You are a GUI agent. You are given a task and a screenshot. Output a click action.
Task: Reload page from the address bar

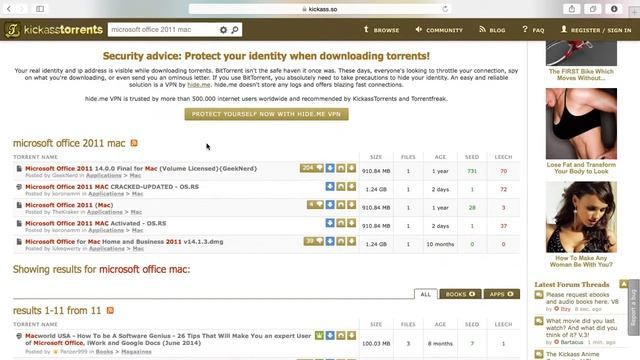click(445, 9)
